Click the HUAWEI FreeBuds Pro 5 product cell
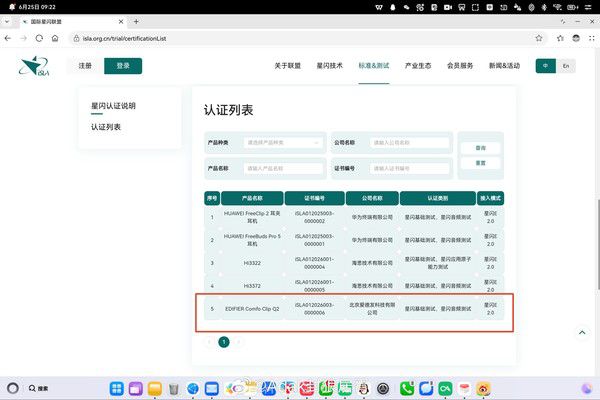Image resolution: width=600 pixels, height=400 pixels. point(252,240)
